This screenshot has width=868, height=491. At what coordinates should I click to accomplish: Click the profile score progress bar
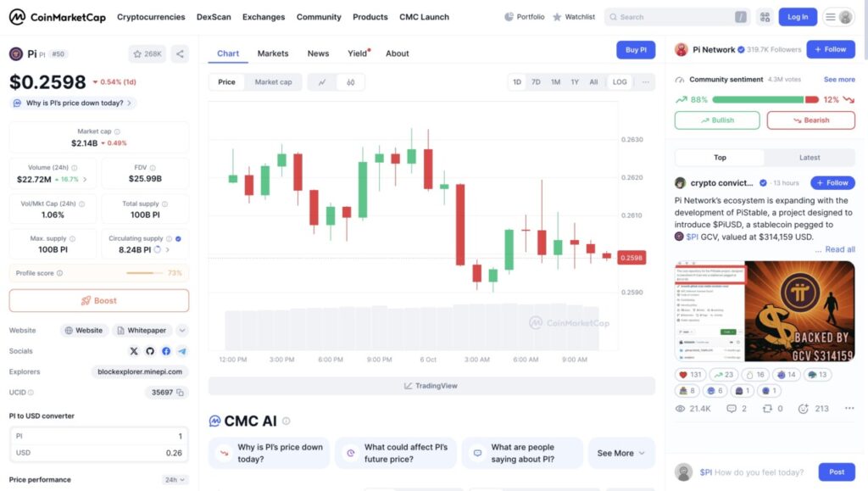click(x=145, y=273)
